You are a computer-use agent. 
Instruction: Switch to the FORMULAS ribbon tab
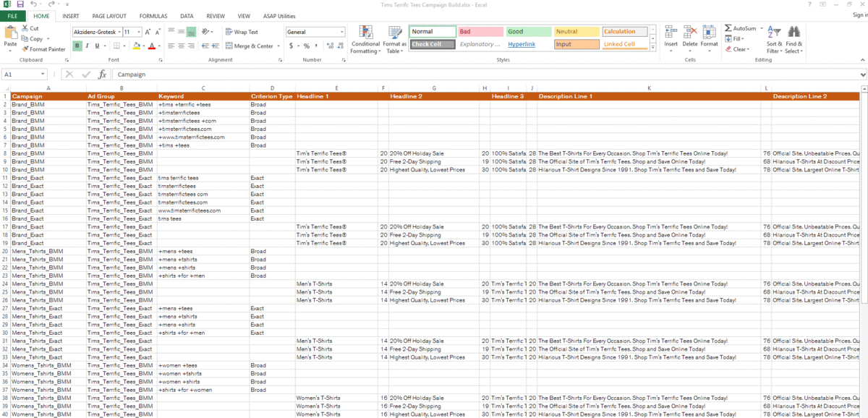tap(153, 16)
